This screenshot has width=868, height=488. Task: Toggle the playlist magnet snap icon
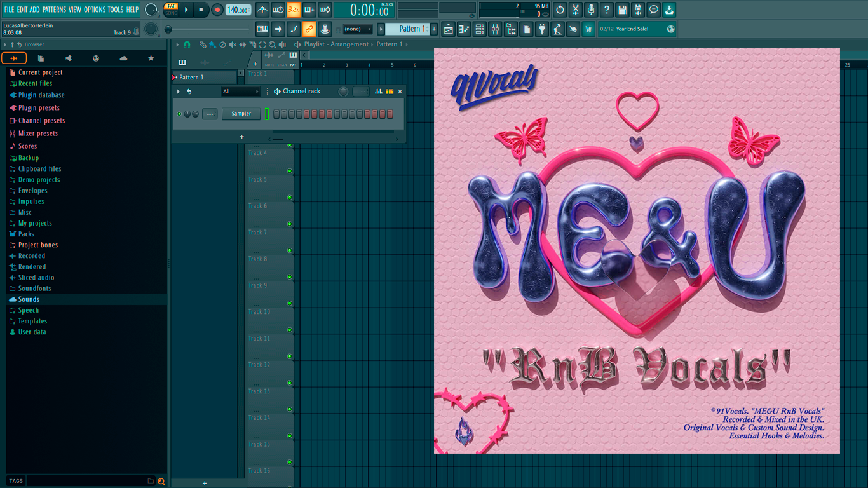tap(187, 44)
